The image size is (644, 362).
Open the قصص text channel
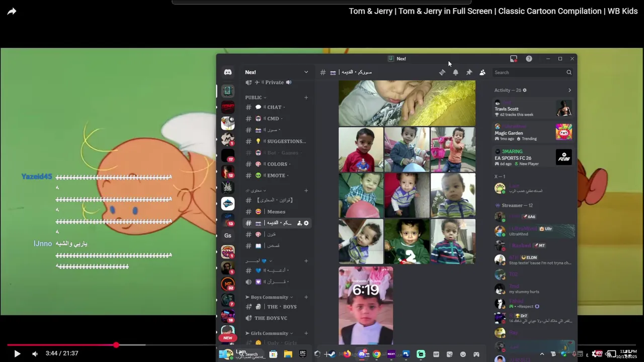(277, 246)
